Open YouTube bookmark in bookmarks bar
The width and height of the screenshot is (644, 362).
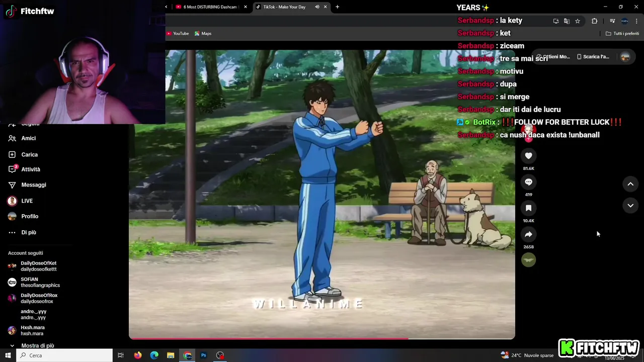(x=178, y=34)
